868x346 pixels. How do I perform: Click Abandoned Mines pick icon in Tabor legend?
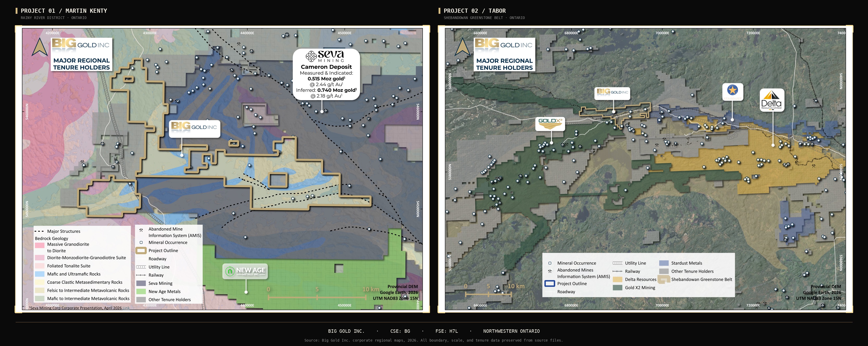pos(549,271)
